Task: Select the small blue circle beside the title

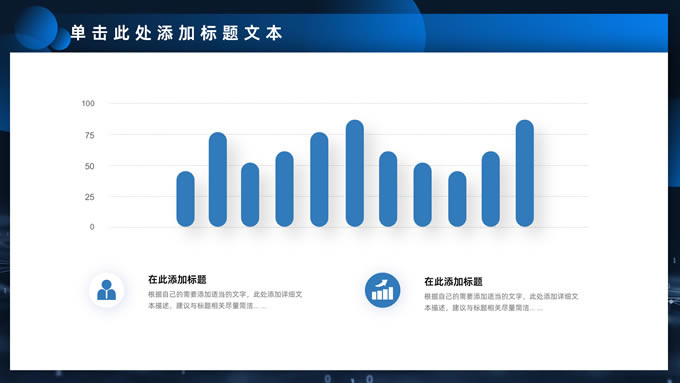Action: [x=60, y=40]
